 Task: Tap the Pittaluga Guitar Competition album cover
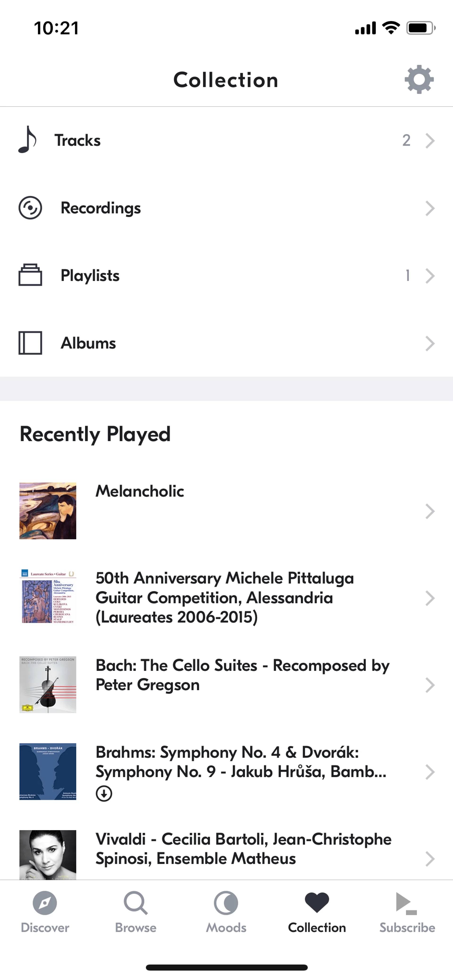click(x=48, y=598)
